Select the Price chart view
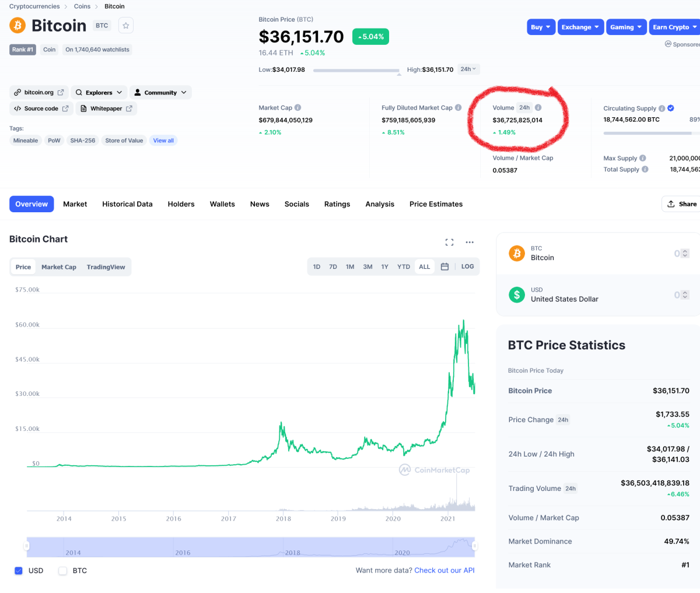Image resolution: width=700 pixels, height=593 pixels. tap(23, 267)
